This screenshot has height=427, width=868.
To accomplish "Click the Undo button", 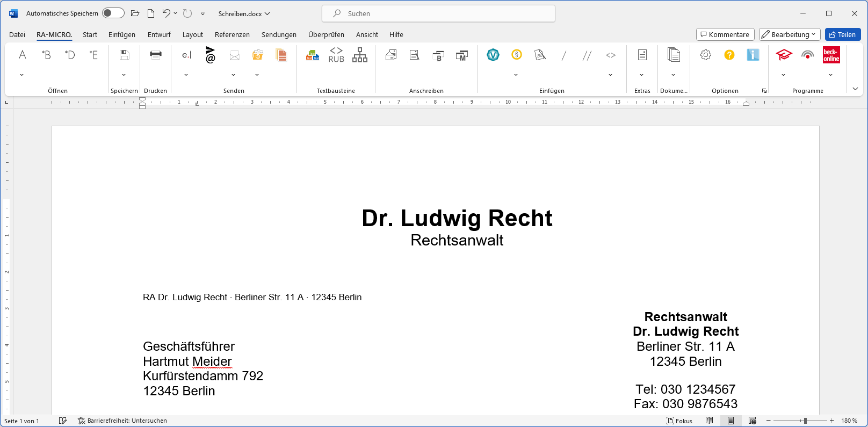I will pos(166,13).
